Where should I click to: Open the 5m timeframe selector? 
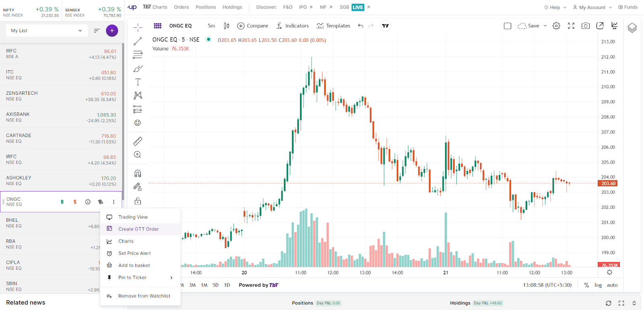pos(211,26)
